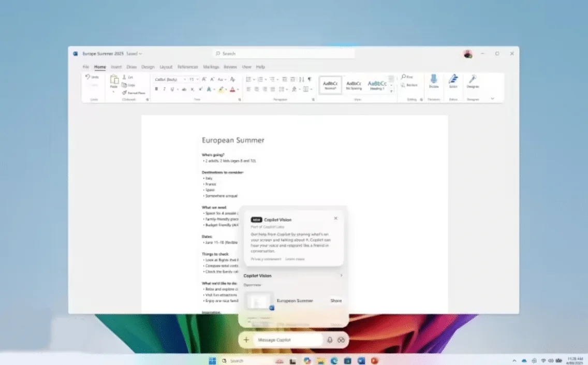The image size is (588, 365).
Task: Open the Privacy statement link
Action: [266, 259]
